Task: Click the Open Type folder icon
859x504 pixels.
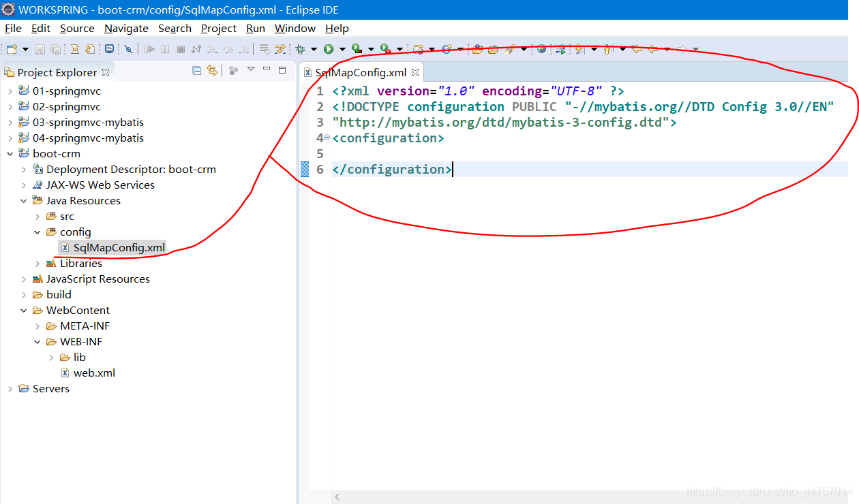Action: 477,49
